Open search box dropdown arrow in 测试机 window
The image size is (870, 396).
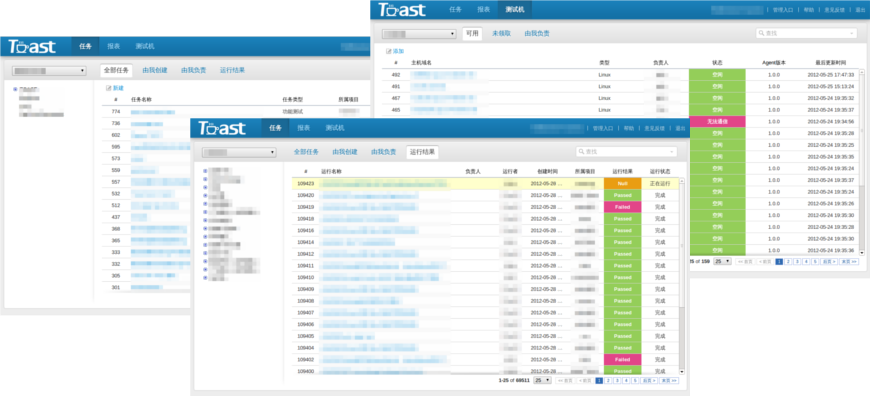pyautogui.click(x=852, y=34)
